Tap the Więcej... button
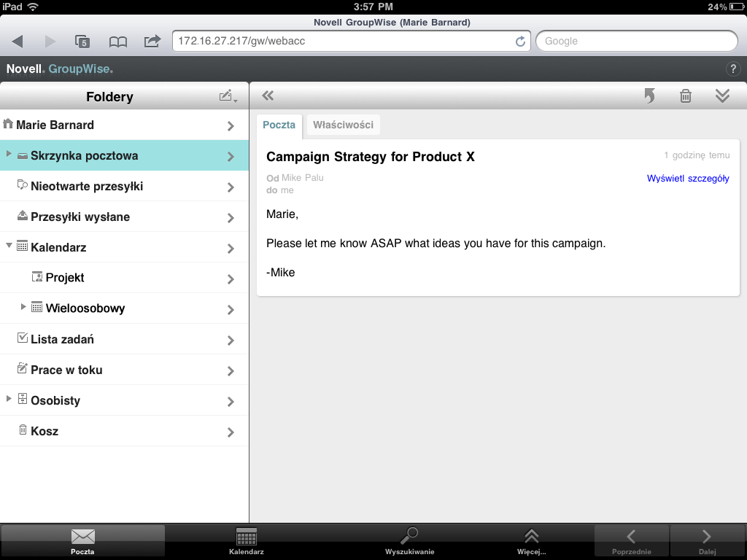The height and width of the screenshot is (560, 747). (531, 541)
